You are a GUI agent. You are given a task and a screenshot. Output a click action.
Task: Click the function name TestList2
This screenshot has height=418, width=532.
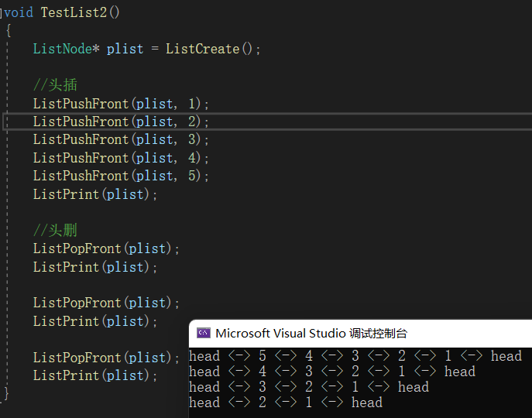click(x=74, y=12)
